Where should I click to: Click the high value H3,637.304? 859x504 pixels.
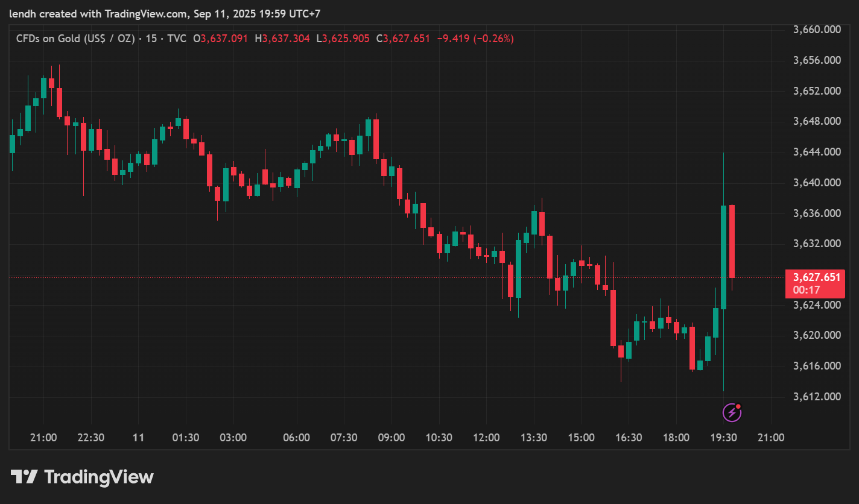coord(282,39)
